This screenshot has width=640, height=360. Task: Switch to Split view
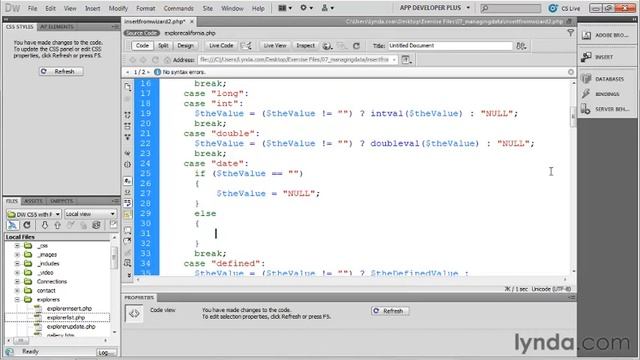(163, 46)
